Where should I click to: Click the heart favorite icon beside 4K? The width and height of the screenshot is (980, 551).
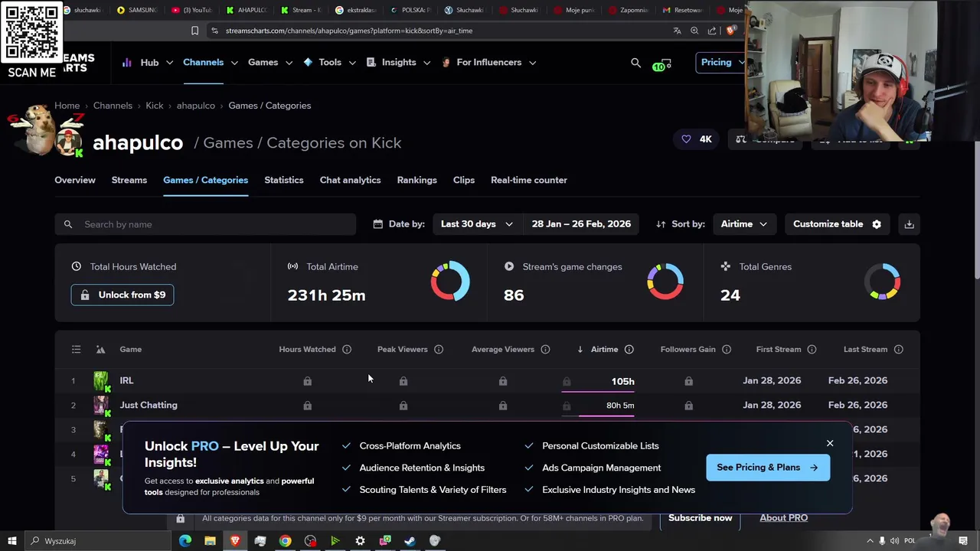coord(686,139)
